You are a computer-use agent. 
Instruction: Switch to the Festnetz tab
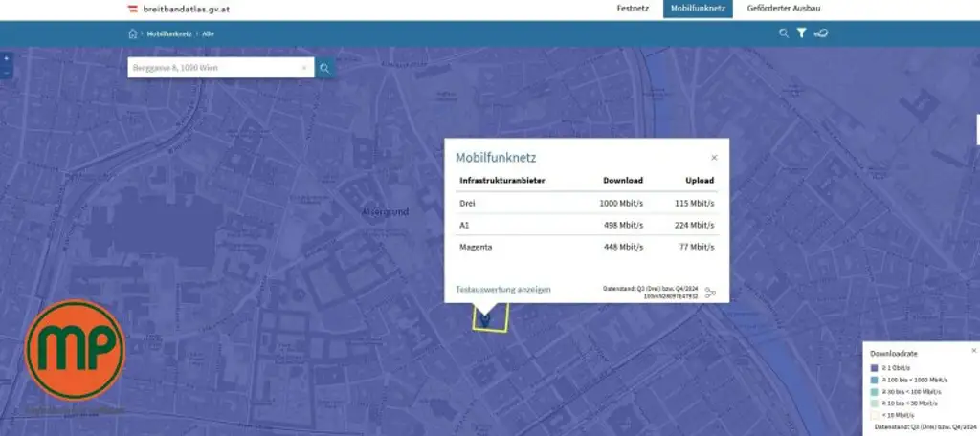click(633, 9)
